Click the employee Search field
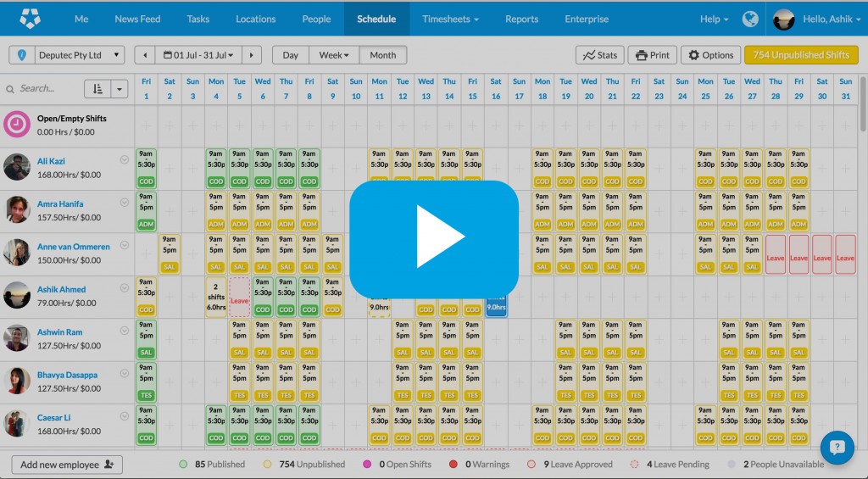Image resolution: width=868 pixels, height=479 pixels. [42, 88]
